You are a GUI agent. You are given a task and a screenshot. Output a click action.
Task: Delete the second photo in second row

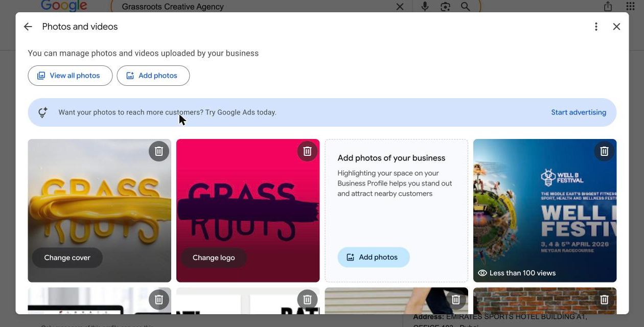307,299
